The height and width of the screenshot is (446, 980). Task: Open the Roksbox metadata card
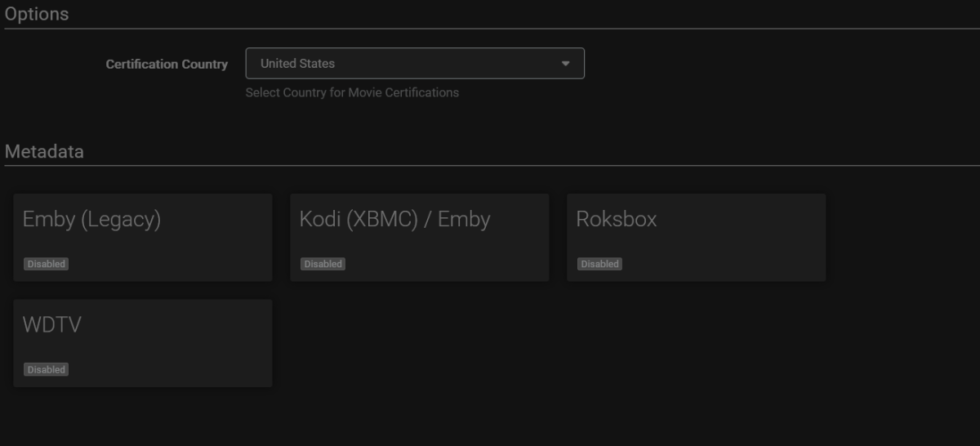coord(697,238)
